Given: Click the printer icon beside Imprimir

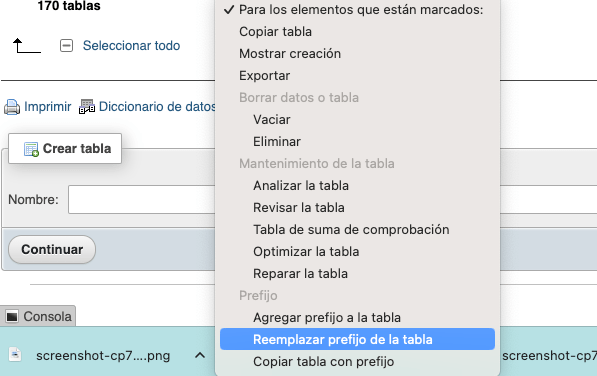Looking at the screenshot, I should pyautogui.click(x=12, y=107).
